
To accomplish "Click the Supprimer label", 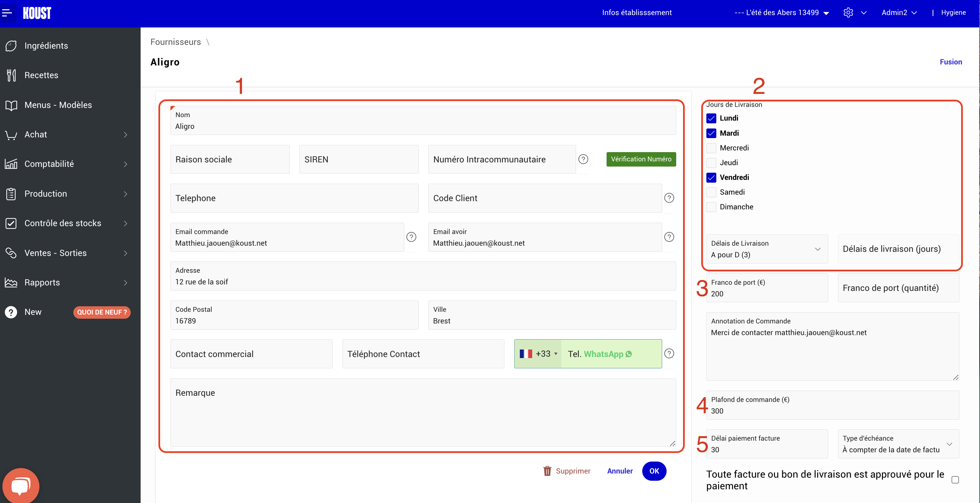I will click(x=573, y=471).
